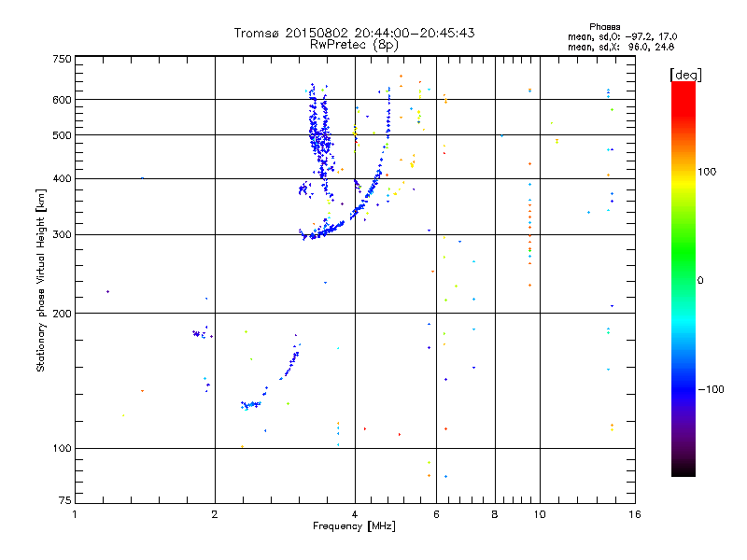Image resolution: width=747 pixels, height=560 pixels.
Task: Click the y-axis tick label "750"
Action: click(62, 59)
